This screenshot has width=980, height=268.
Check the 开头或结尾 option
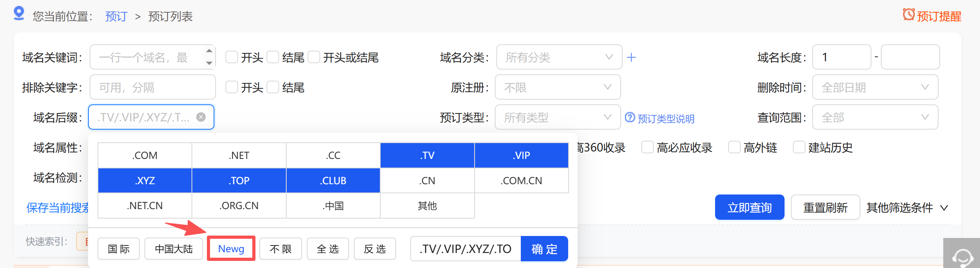314,57
